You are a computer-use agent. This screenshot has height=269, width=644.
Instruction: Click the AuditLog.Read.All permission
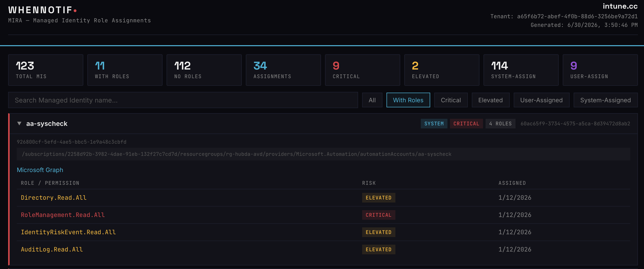52,249
